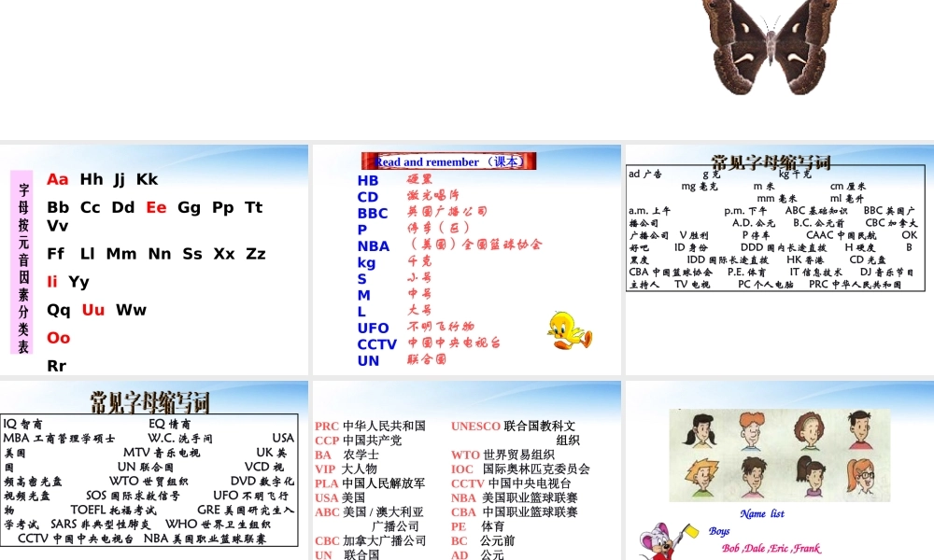The height and width of the screenshot is (560, 934).
Task: Click the 常见字母缩写词 title above the IQ table
Action: [x=149, y=402]
